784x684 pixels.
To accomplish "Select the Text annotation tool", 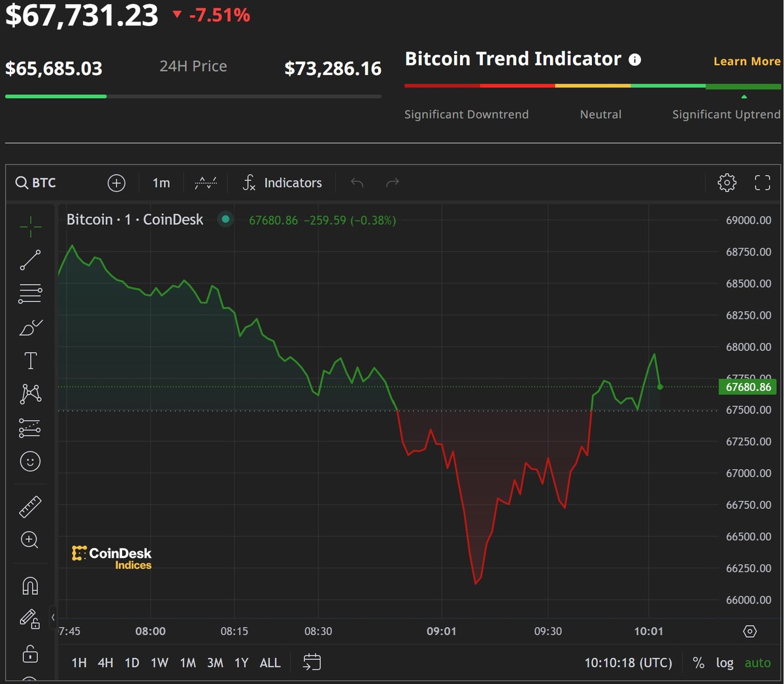I will 30,360.
